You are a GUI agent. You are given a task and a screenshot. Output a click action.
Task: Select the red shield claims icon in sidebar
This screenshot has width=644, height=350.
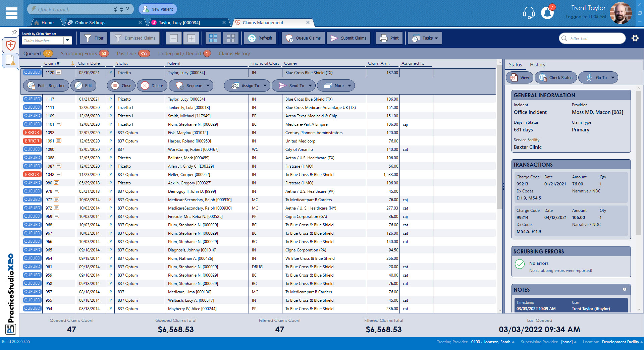pos(10,45)
